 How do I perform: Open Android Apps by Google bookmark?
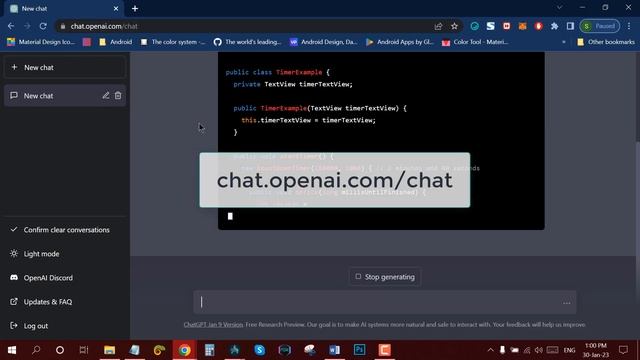tap(400, 42)
